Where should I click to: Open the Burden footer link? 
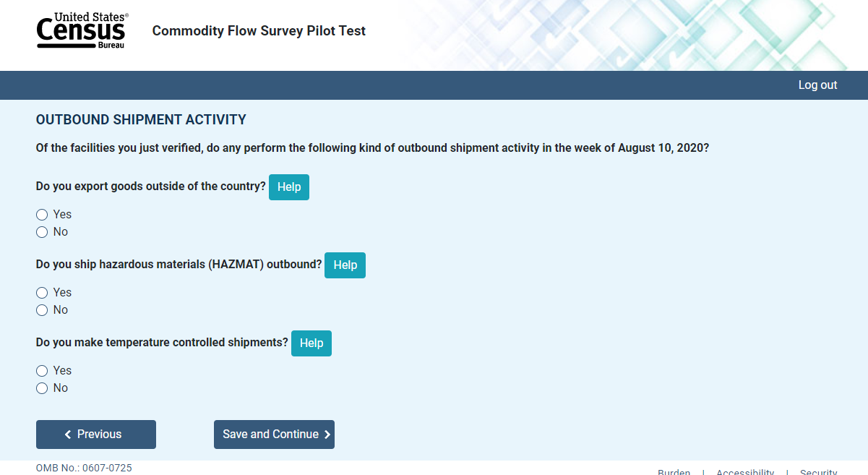click(674, 472)
